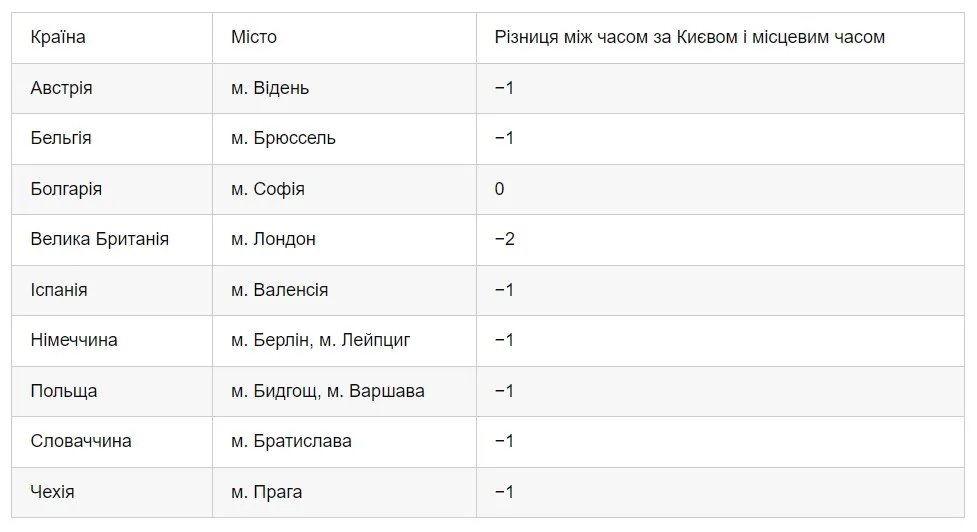
Task: Click the 'м. Лондон' cell
Action: pos(273,239)
